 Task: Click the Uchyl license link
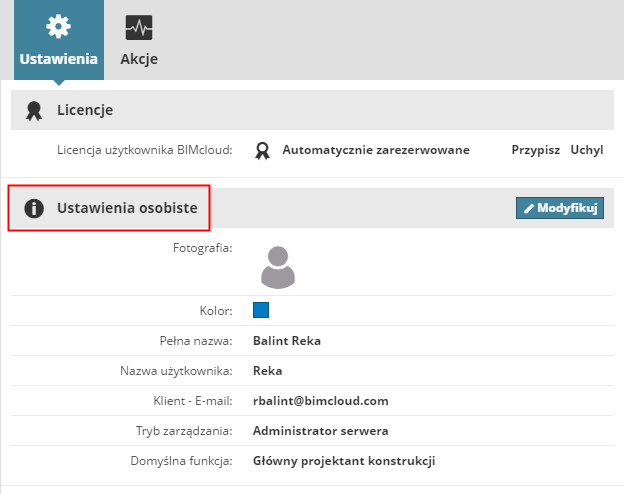(587, 150)
